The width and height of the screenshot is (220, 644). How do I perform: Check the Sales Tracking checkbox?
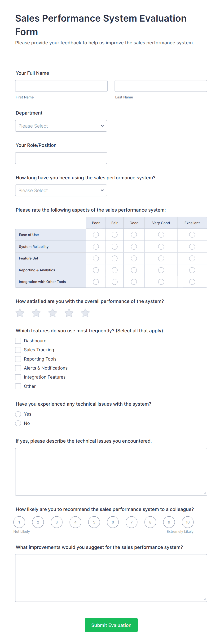pos(18,350)
